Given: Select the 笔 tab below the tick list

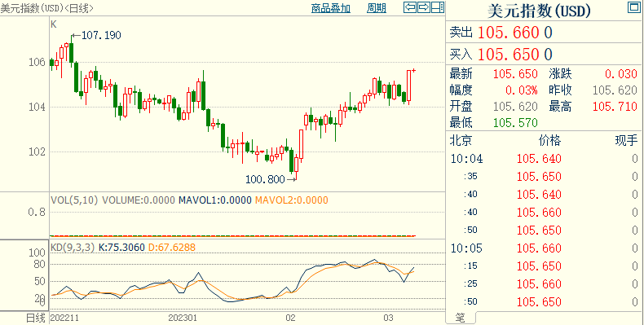Looking at the screenshot, I should coord(461,318).
